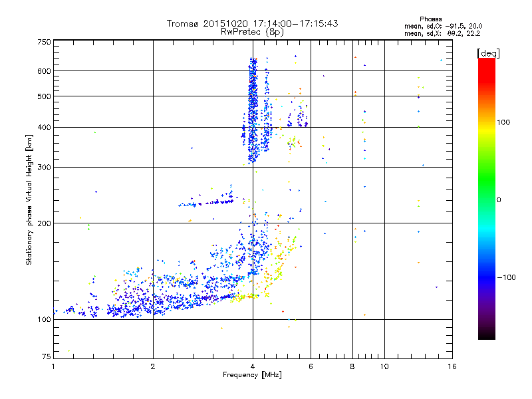This screenshot has width=532, height=399.
Task: Click the y-axis tick label '750'
Action: tap(45, 42)
